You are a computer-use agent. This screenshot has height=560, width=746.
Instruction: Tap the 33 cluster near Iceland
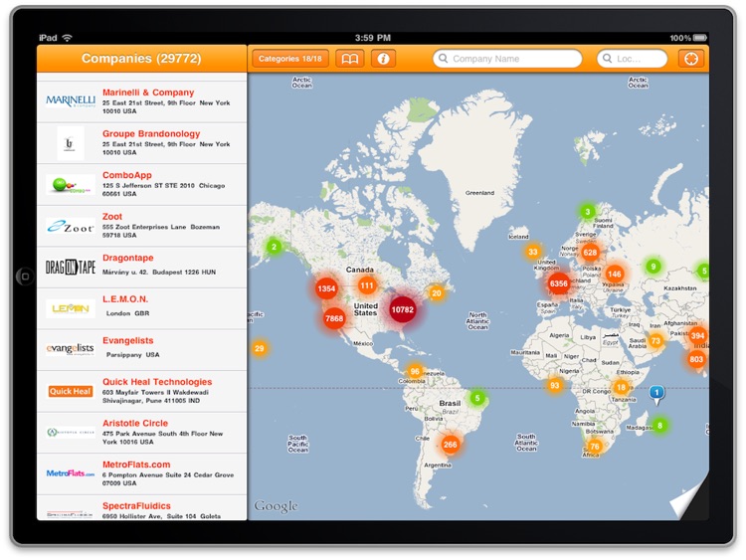point(533,252)
